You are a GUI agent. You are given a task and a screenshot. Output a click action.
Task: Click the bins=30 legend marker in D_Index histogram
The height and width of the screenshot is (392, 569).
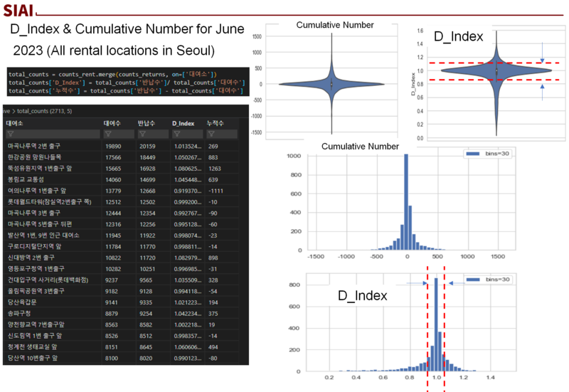pyautogui.click(x=472, y=280)
